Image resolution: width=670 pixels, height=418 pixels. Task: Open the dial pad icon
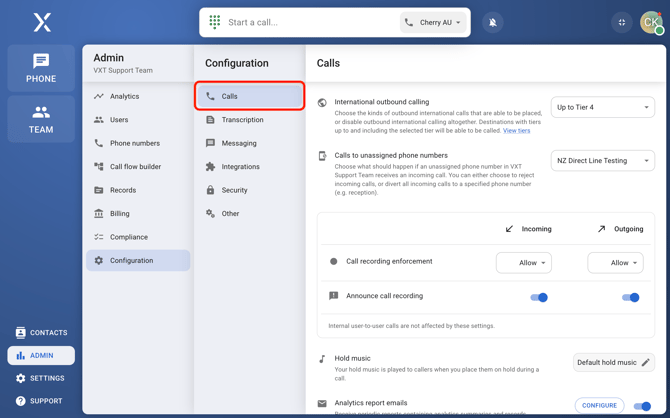215,22
